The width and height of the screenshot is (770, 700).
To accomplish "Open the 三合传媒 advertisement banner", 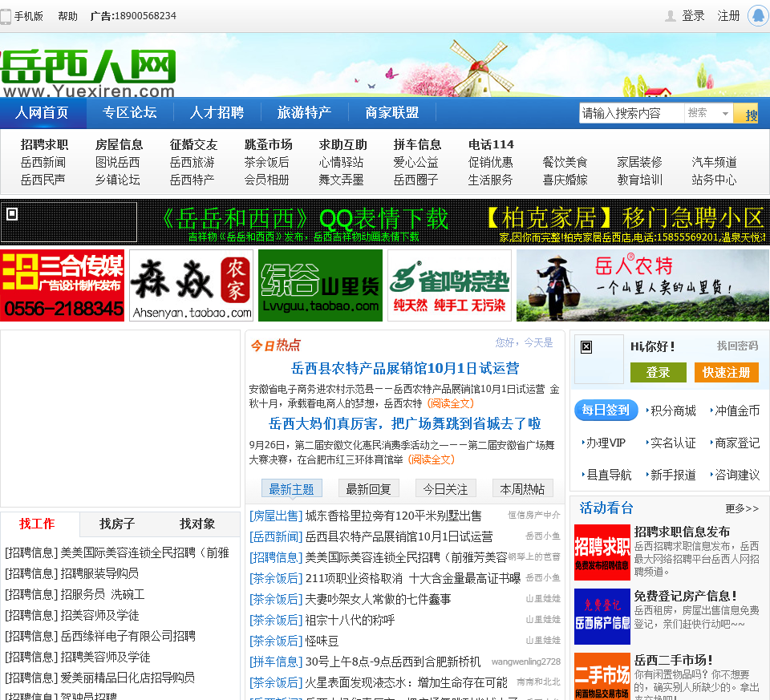I will click(x=63, y=285).
